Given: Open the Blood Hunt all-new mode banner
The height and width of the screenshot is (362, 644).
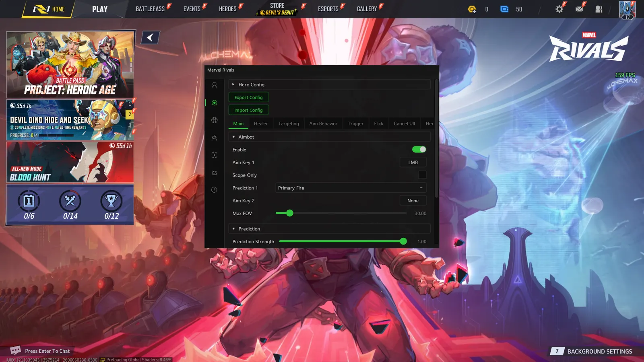Looking at the screenshot, I should (70, 162).
